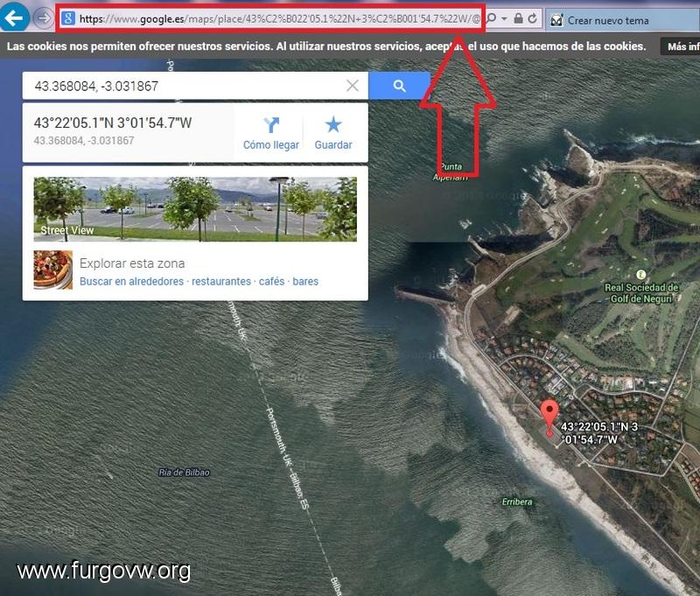Open the Street View thumbnail
700x596 pixels.
click(195, 209)
